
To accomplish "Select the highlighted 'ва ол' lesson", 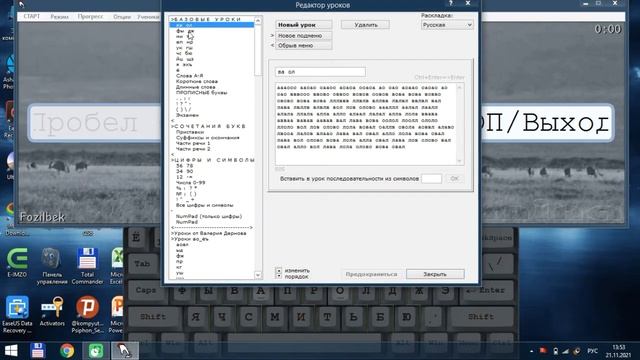I will click(211, 25).
